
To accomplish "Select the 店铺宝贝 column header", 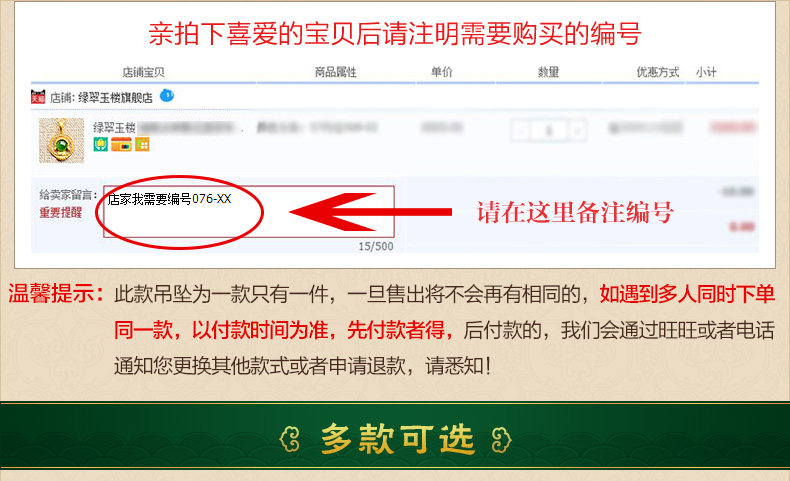I will [x=144, y=73].
